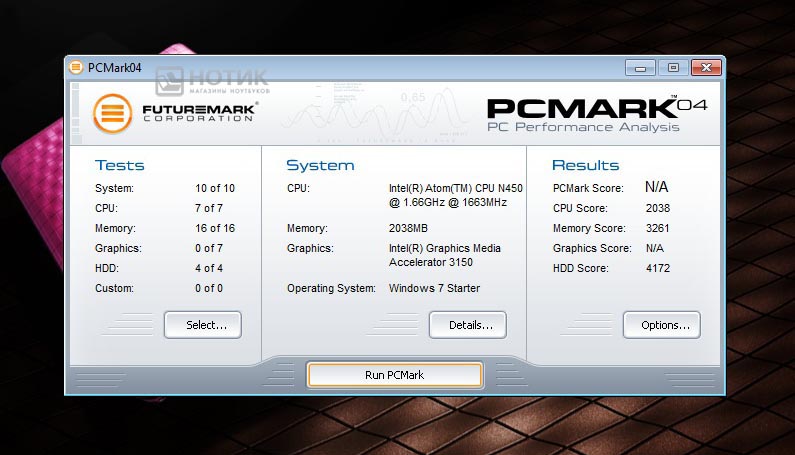Maximize the PCMark04 window
The width and height of the screenshot is (795, 455).
pos(673,67)
